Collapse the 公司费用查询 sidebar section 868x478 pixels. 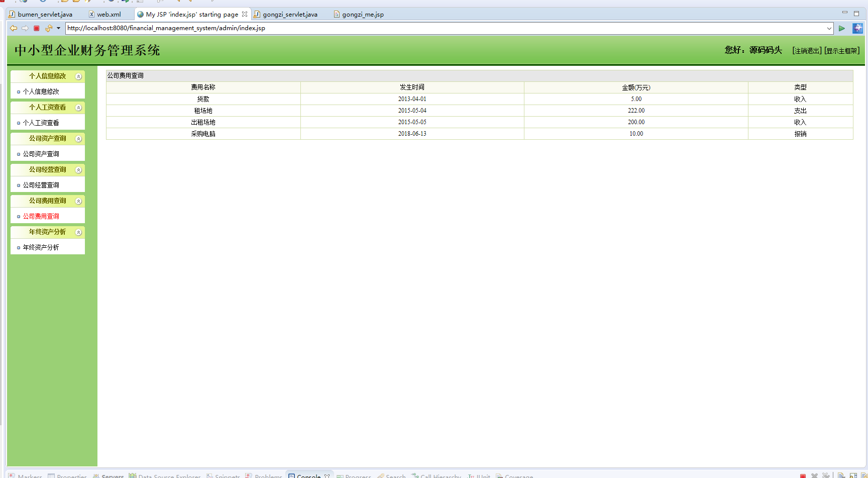coord(78,201)
